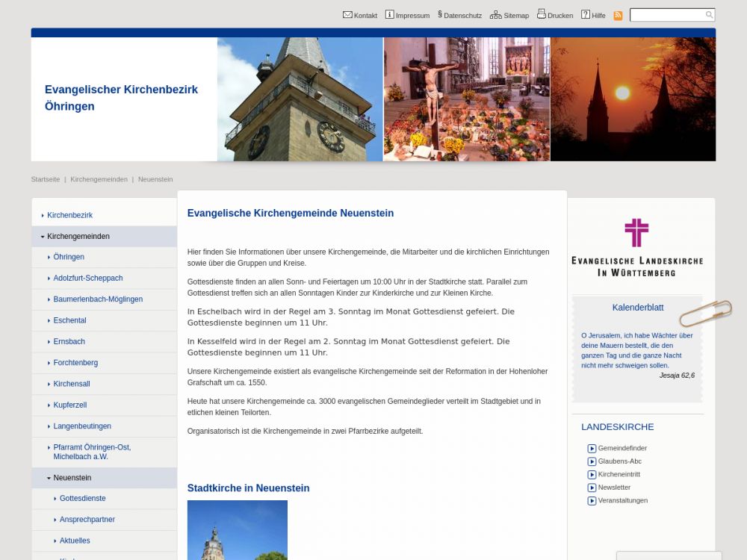Collapse the Kirchengemeinden menu section
The image size is (747, 560).
[43, 237]
